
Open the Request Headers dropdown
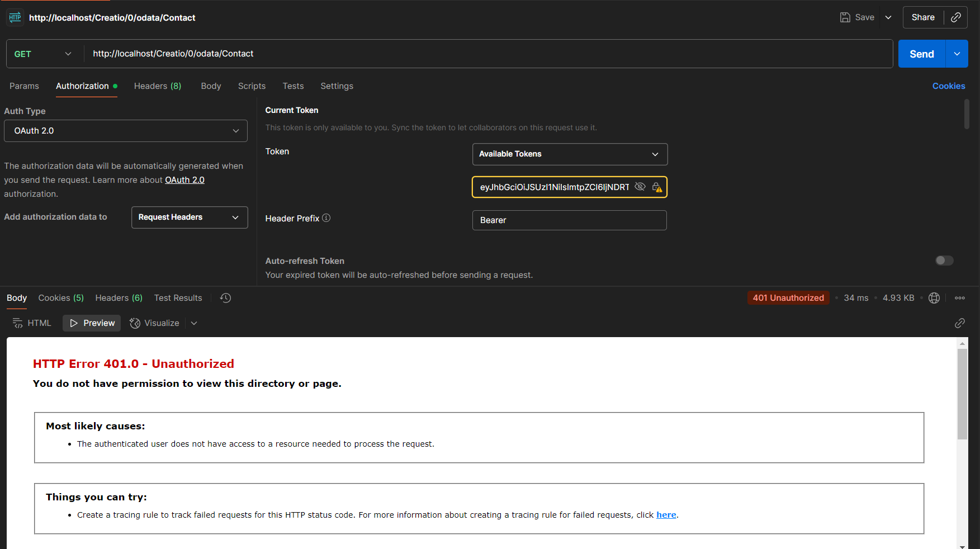pyautogui.click(x=190, y=217)
